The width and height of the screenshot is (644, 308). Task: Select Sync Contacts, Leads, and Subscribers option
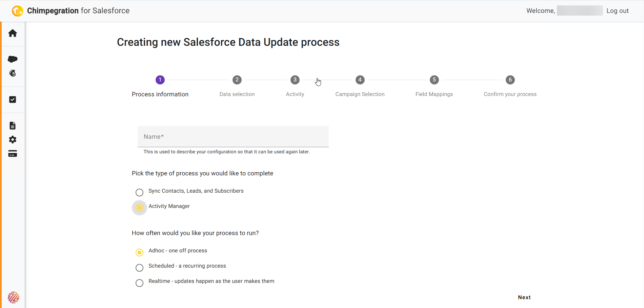tap(139, 192)
